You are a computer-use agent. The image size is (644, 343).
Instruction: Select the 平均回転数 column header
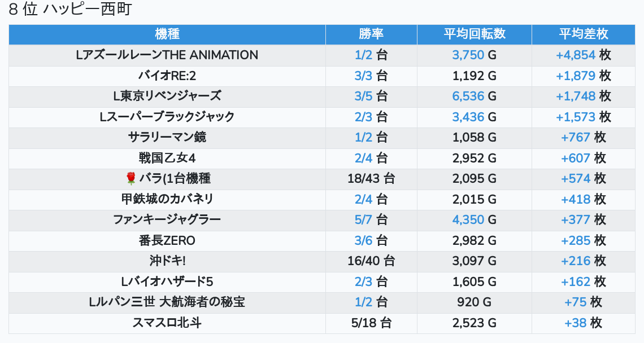pos(475,34)
